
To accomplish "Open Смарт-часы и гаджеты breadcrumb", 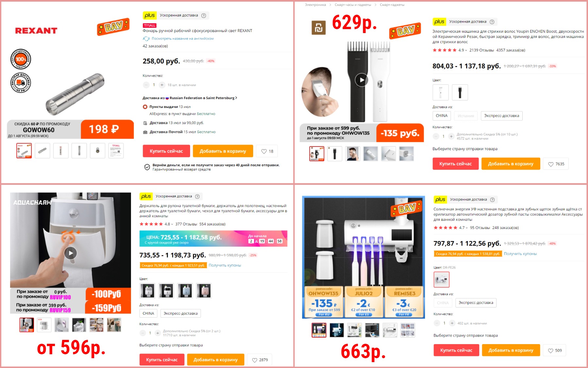I will click(353, 5).
